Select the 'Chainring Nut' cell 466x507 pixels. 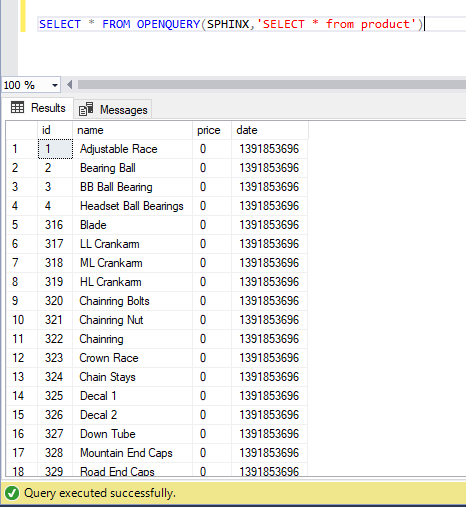[132, 320]
